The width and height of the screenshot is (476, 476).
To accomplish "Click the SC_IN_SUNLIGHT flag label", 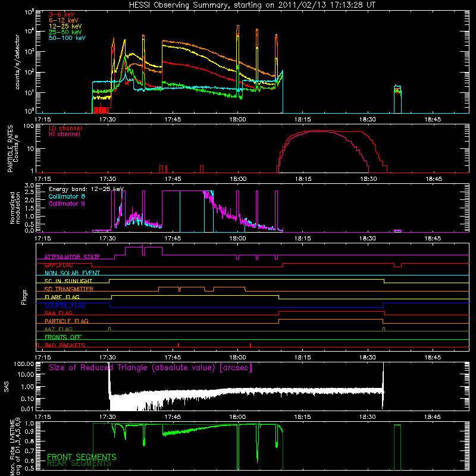I will pos(68,281).
